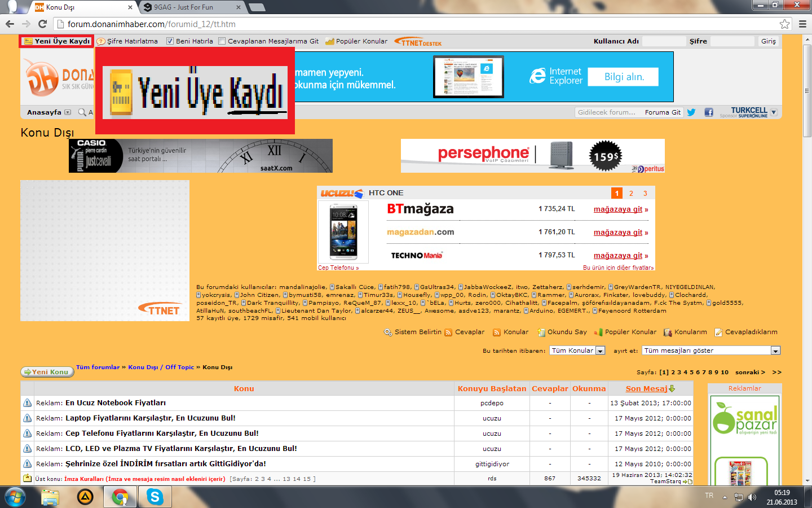This screenshot has height=508, width=812.
Task: Toggle Cevaplanan Mesajlarıma Git checkbox
Action: tap(222, 41)
